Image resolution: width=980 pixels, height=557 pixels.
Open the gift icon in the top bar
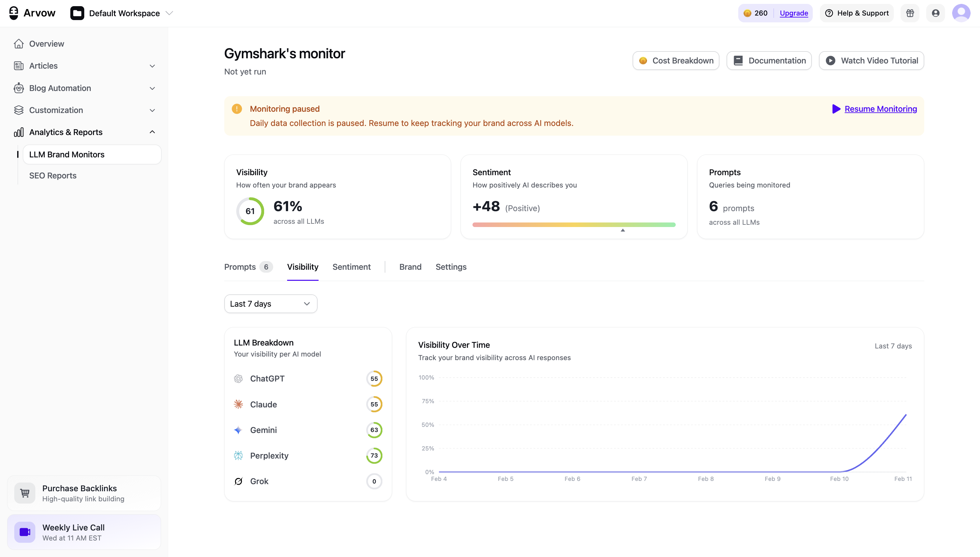pos(910,13)
